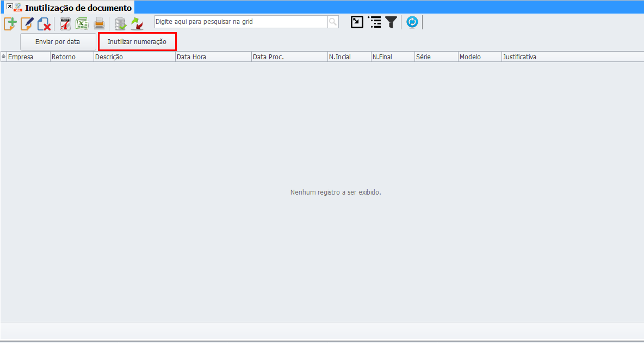Image resolution: width=644 pixels, height=343 pixels.
Task: Click the delete record icon
Action: click(x=44, y=23)
